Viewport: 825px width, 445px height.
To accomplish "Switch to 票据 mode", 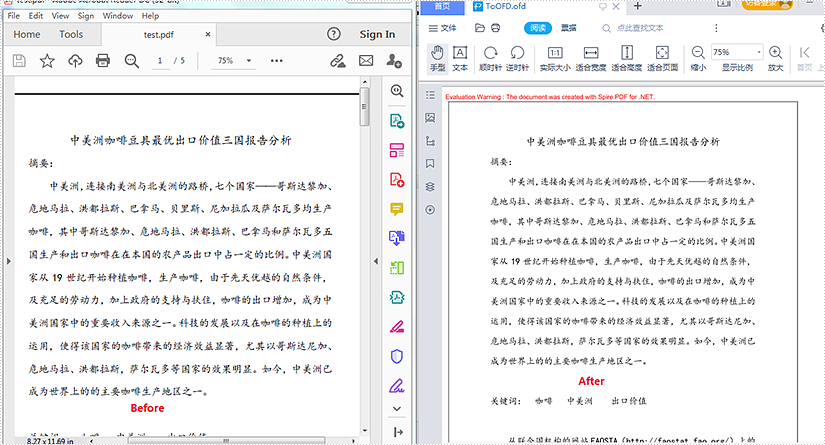I will point(568,28).
